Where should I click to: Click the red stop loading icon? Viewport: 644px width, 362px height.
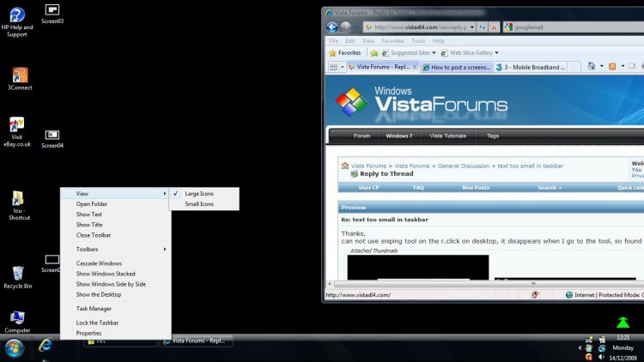coord(494,27)
